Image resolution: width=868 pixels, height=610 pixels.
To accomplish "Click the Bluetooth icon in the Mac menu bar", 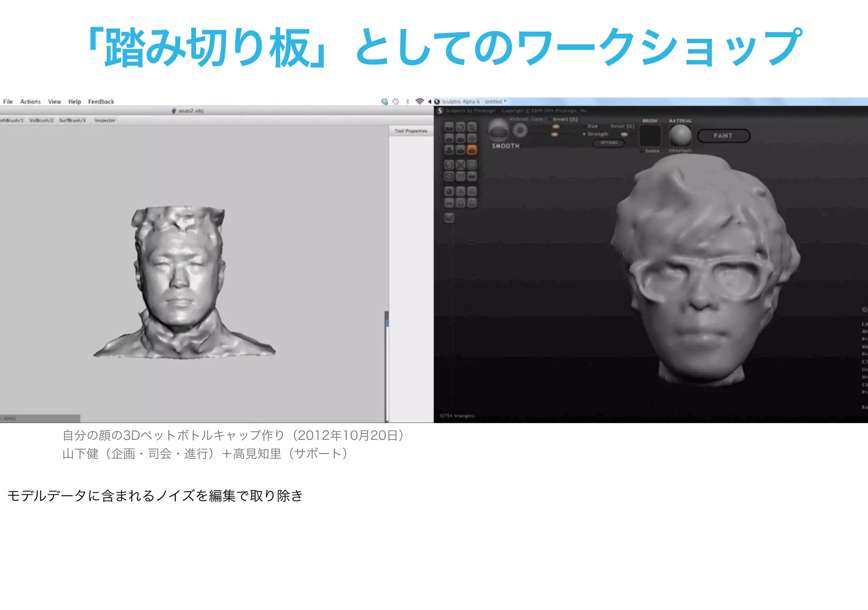I will (407, 102).
